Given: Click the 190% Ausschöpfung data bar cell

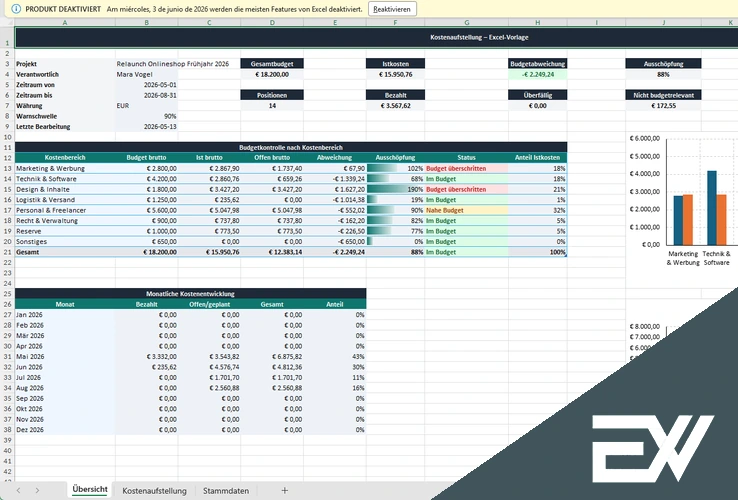Looking at the screenshot, I should pos(395,189).
